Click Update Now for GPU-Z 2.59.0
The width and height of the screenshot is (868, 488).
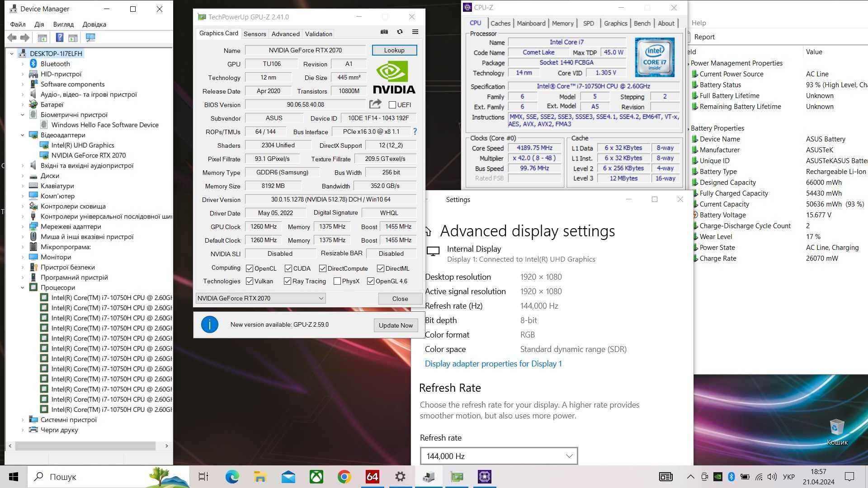click(x=395, y=325)
